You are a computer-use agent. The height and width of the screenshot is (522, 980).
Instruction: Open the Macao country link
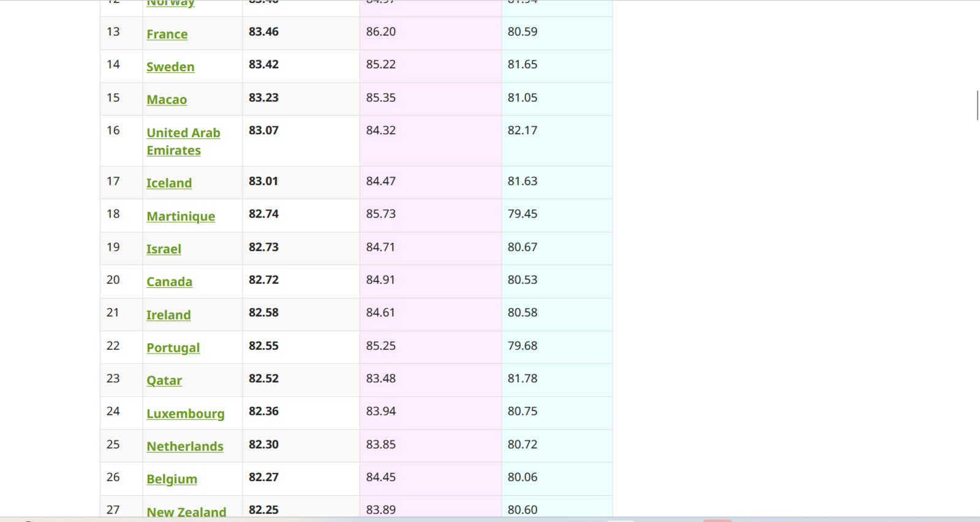[x=167, y=100]
